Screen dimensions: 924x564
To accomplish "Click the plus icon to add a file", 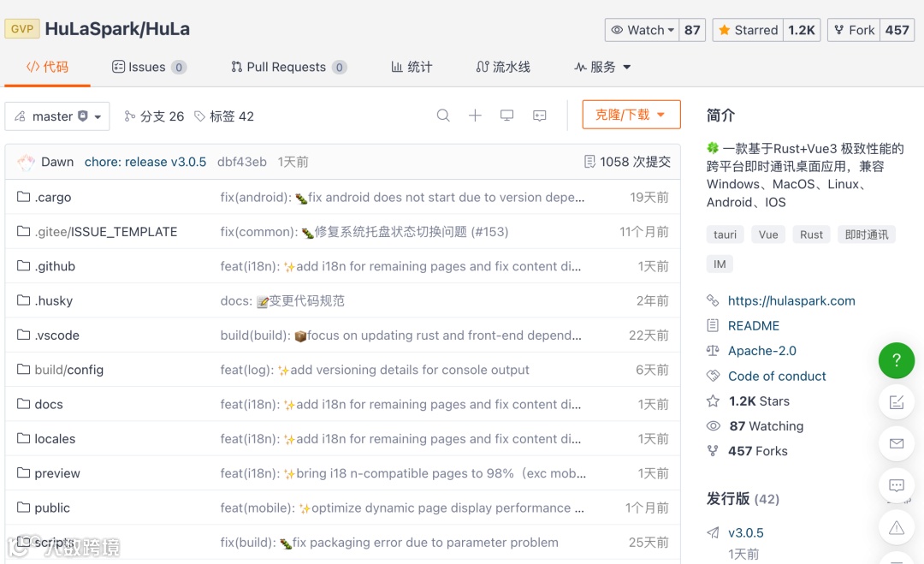I will [475, 116].
